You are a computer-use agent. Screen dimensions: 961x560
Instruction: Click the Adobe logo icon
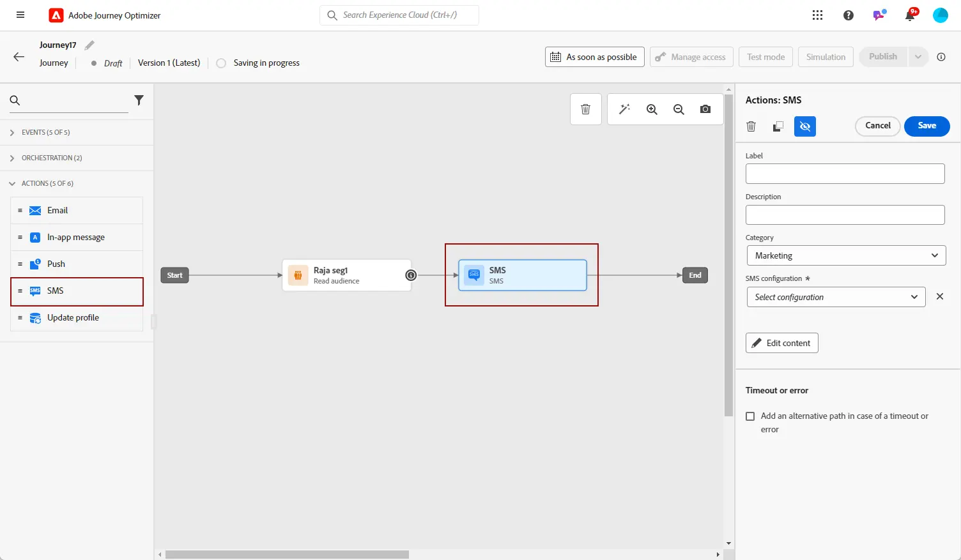click(56, 15)
